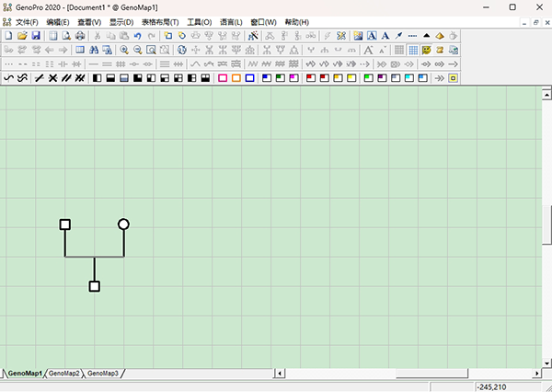Open the 语言(L) menu
This screenshot has height=392, width=552.
coord(231,22)
